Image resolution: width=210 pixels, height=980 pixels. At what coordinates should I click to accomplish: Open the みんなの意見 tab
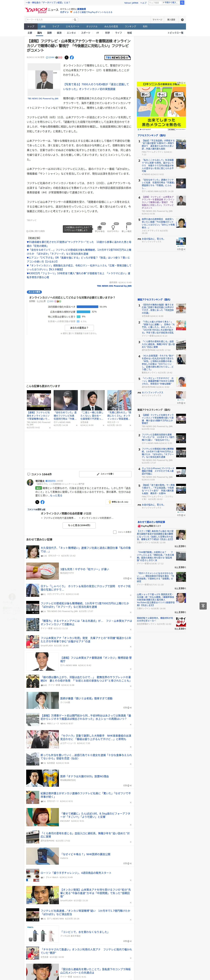coord(111,27)
